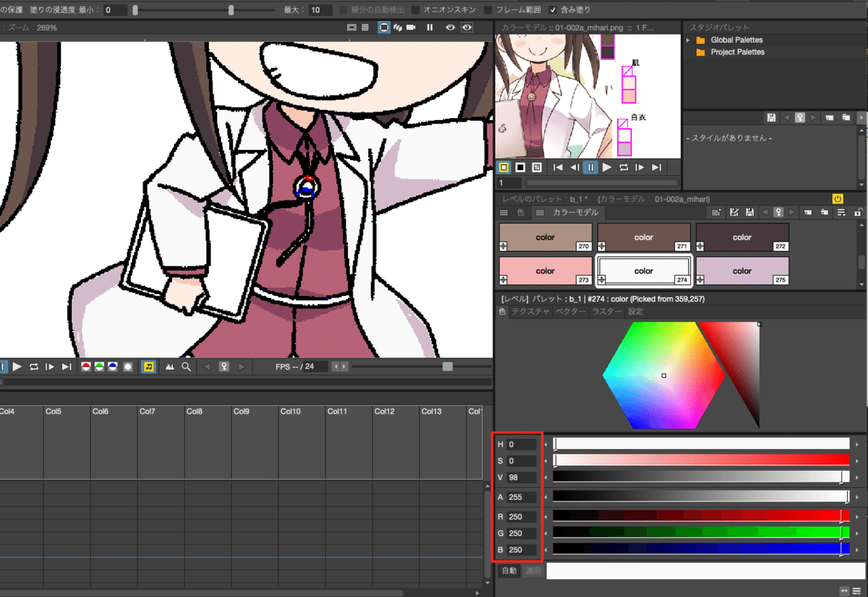The height and width of the screenshot is (597, 868).
Task: Step to next frame in main viewer
Action: pyautogui.click(x=50, y=367)
